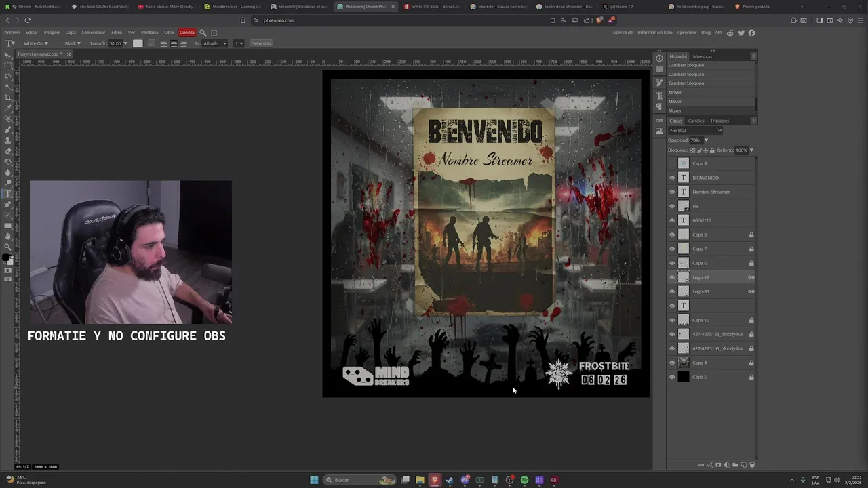This screenshot has height=488, width=868.
Task: Open the White On font dropdown
Action: pyautogui.click(x=36, y=43)
